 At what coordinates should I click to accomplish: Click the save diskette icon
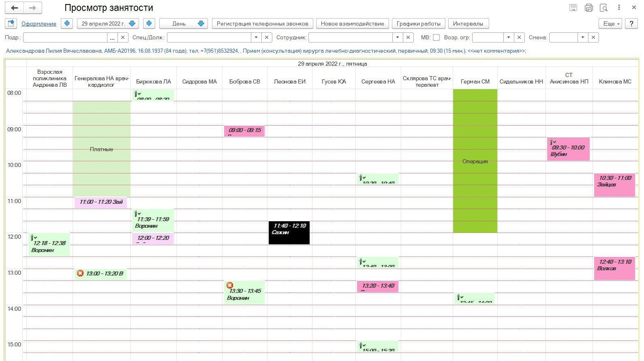[x=573, y=8]
